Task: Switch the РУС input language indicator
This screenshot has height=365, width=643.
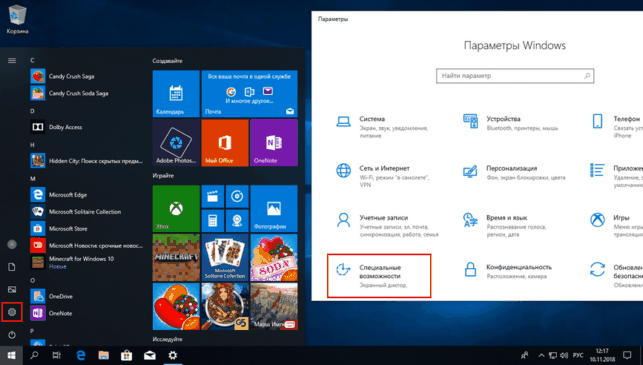Action: pyautogui.click(x=578, y=355)
